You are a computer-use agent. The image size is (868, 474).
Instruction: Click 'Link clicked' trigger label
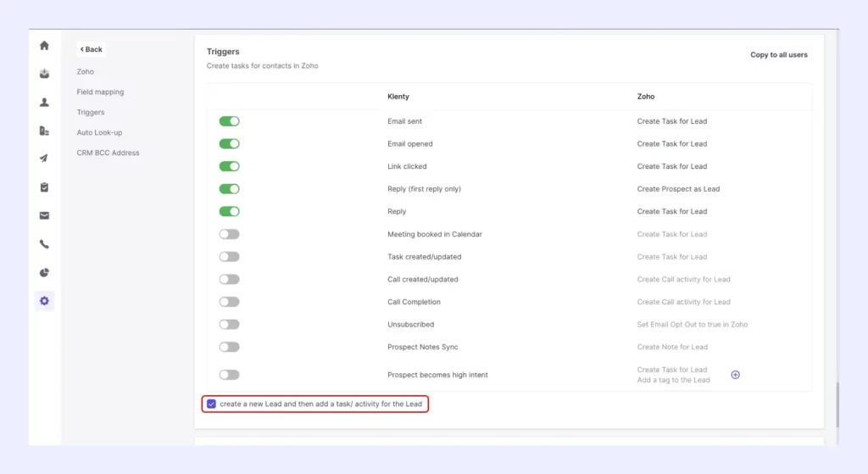[x=407, y=166]
